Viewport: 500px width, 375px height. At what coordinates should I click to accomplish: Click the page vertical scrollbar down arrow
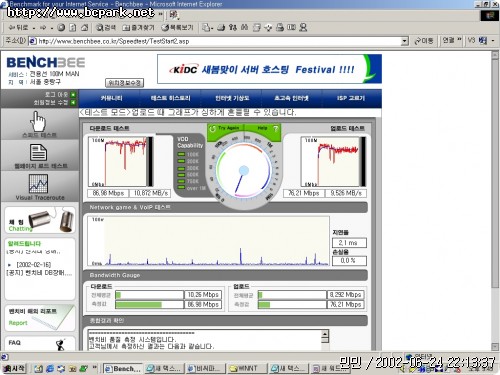point(495,347)
